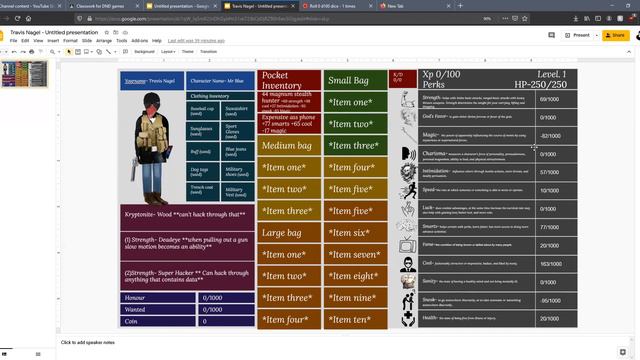This screenshot has height=360, width=640.
Task: Open the File menu
Action: click(13, 41)
